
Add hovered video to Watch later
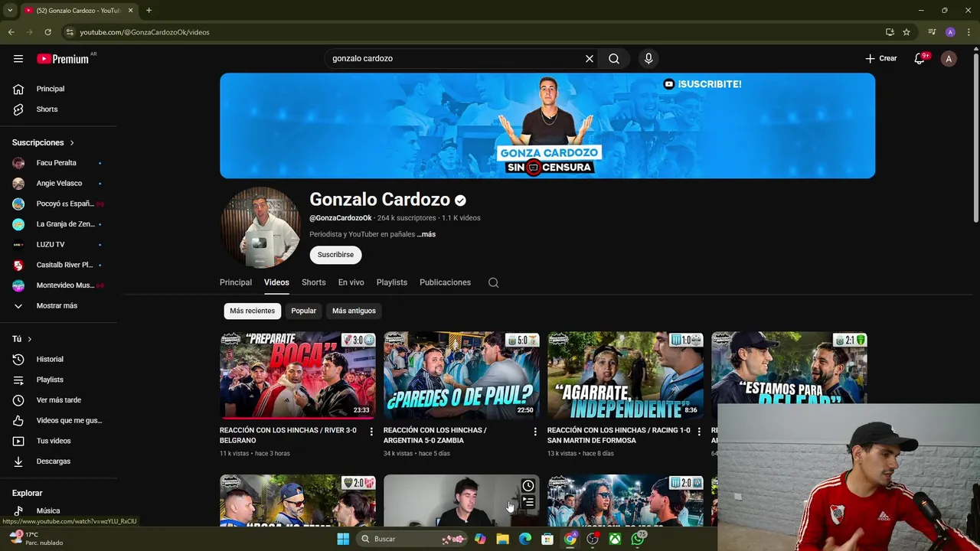[528, 486]
